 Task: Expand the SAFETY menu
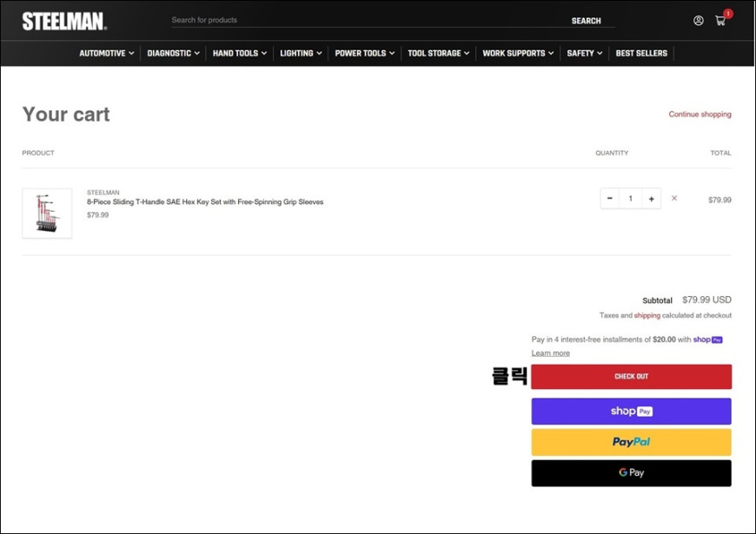click(x=584, y=53)
